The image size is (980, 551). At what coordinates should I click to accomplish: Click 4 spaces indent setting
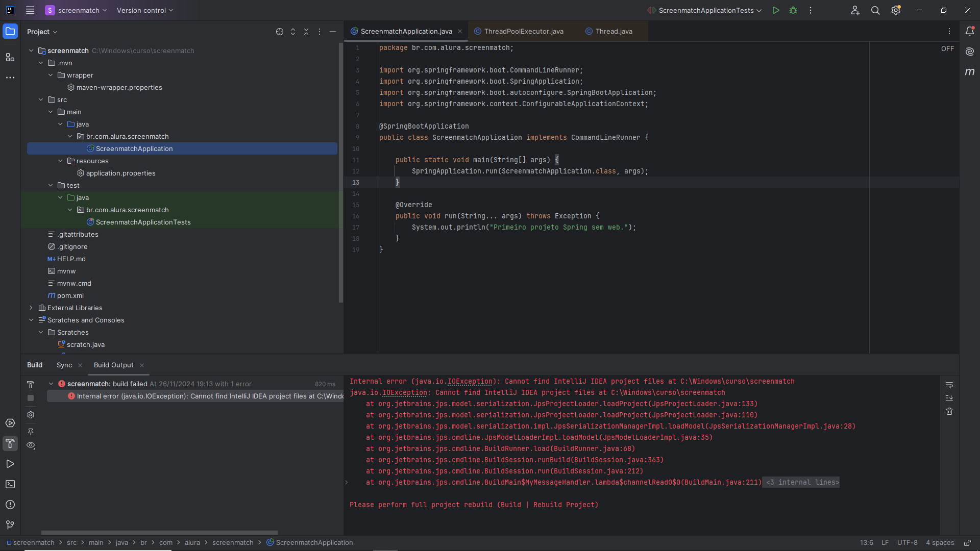940,543
